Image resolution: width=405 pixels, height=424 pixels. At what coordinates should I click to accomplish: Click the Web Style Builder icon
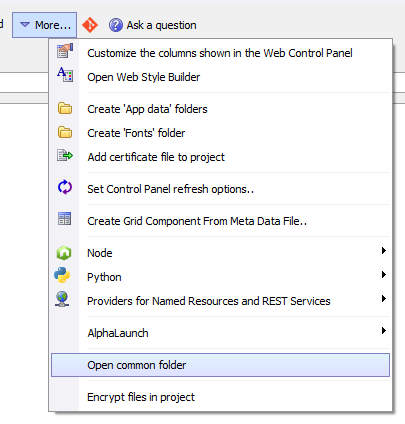click(x=65, y=75)
